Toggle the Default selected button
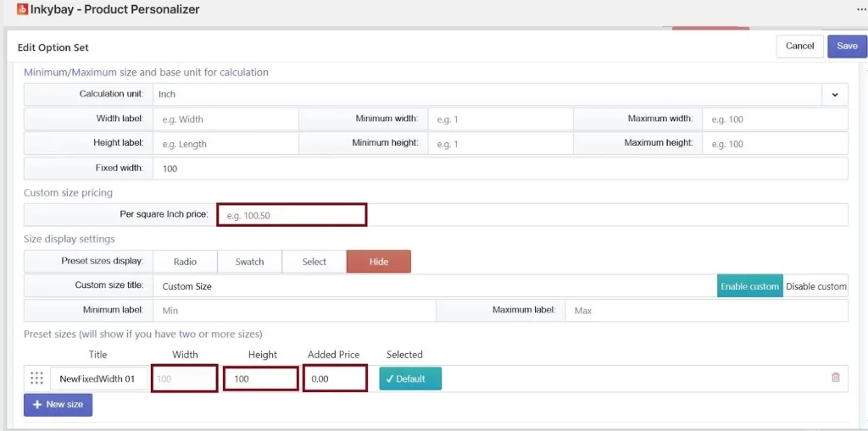The height and width of the screenshot is (431, 868). [x=410, y=379]
